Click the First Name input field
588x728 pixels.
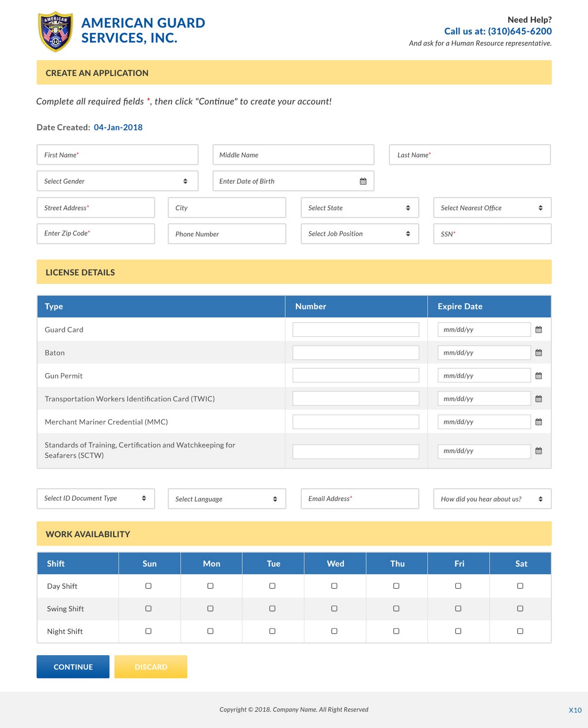[x=117, y=154]
